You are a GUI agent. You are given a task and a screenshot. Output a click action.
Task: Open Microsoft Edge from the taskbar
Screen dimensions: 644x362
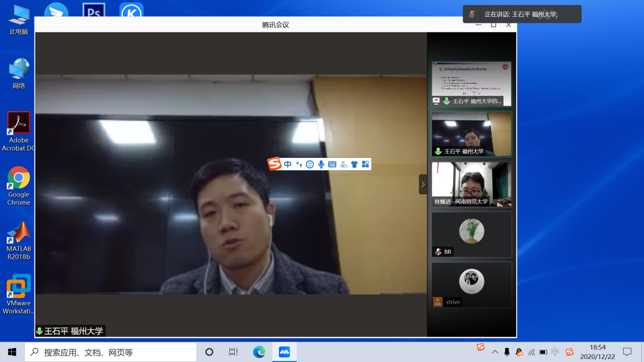[259, 352]
